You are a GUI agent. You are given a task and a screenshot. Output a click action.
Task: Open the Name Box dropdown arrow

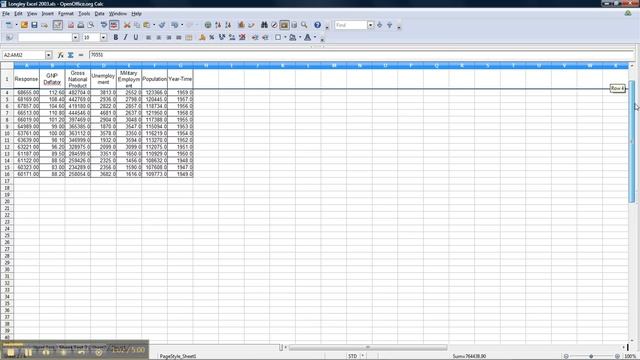point(49,55)
